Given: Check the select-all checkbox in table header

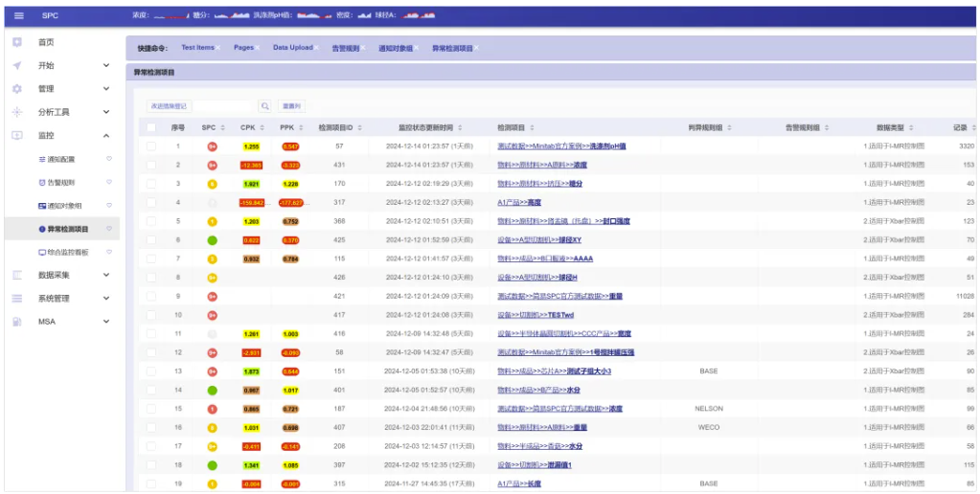Looking at the screenshot, I should tap(151, 127).
